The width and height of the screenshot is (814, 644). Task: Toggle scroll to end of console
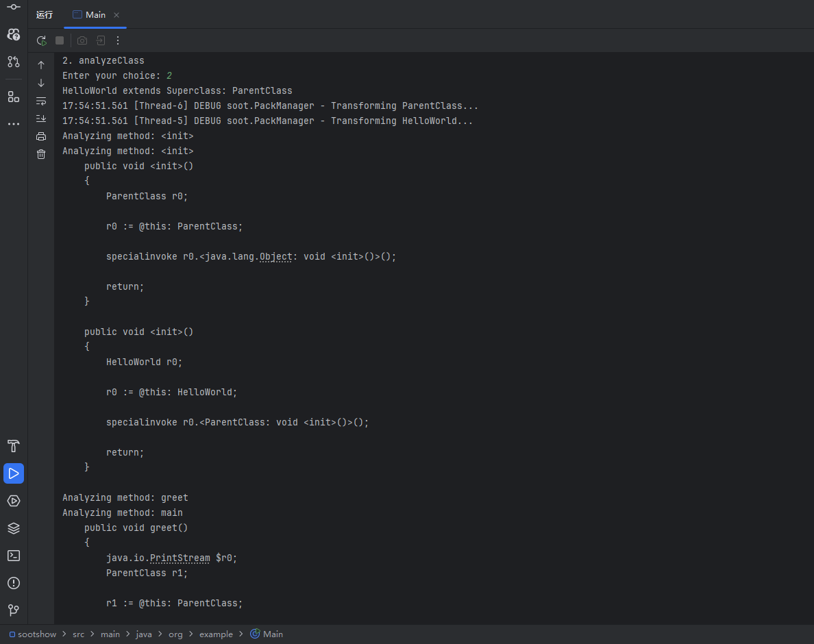(x=41, y=119)
